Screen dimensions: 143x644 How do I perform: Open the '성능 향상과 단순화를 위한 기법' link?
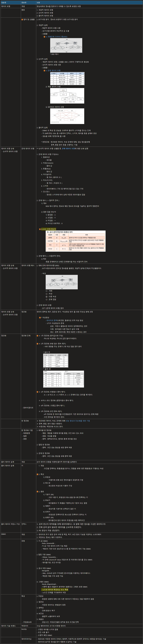click(78, 421)
